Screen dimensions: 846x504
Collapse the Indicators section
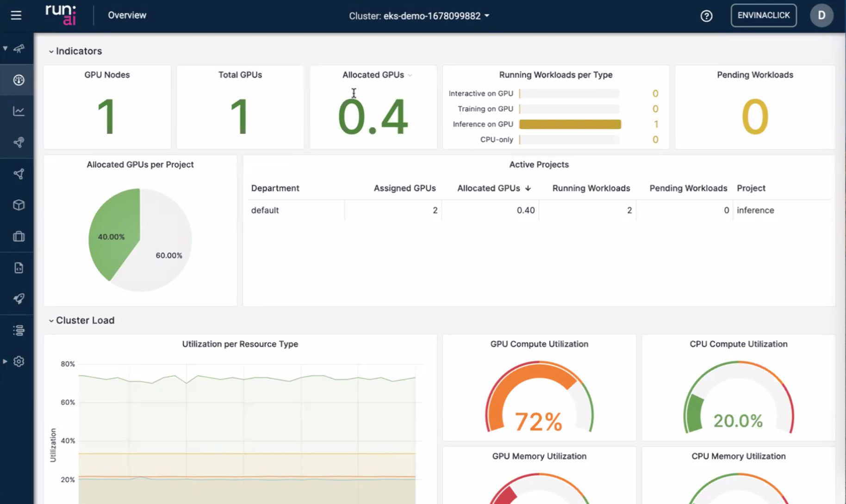51,51
